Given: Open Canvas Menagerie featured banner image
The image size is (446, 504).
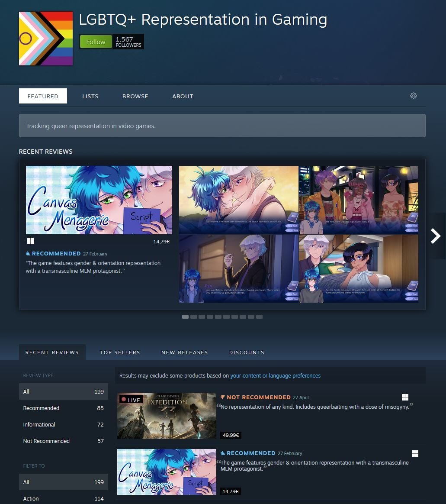Looking at the screenshot, I should coord(99,200).
